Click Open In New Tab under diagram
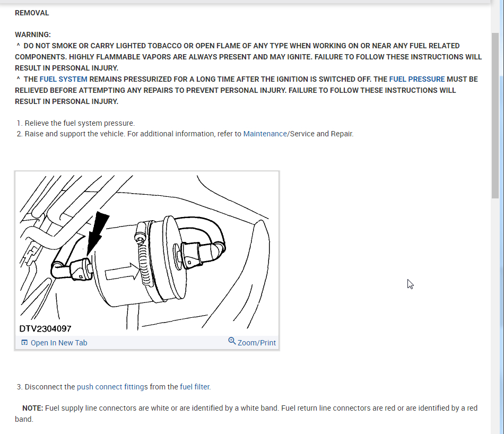 59,343
